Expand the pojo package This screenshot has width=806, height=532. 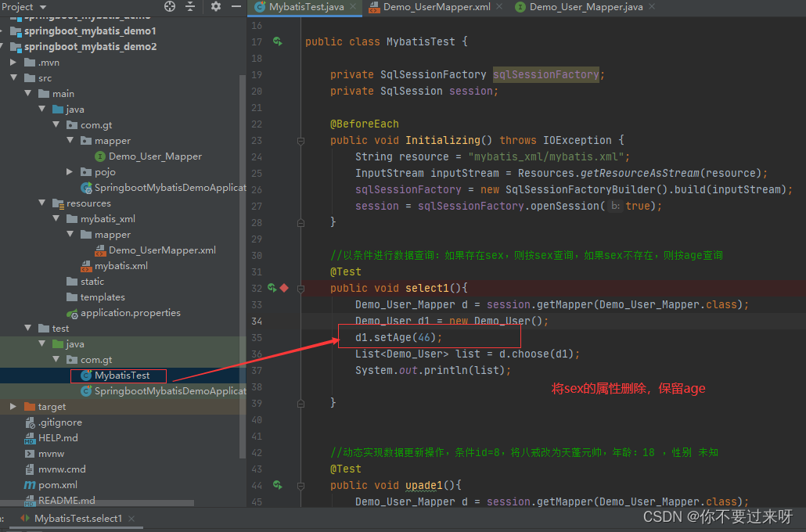(70, 171)
